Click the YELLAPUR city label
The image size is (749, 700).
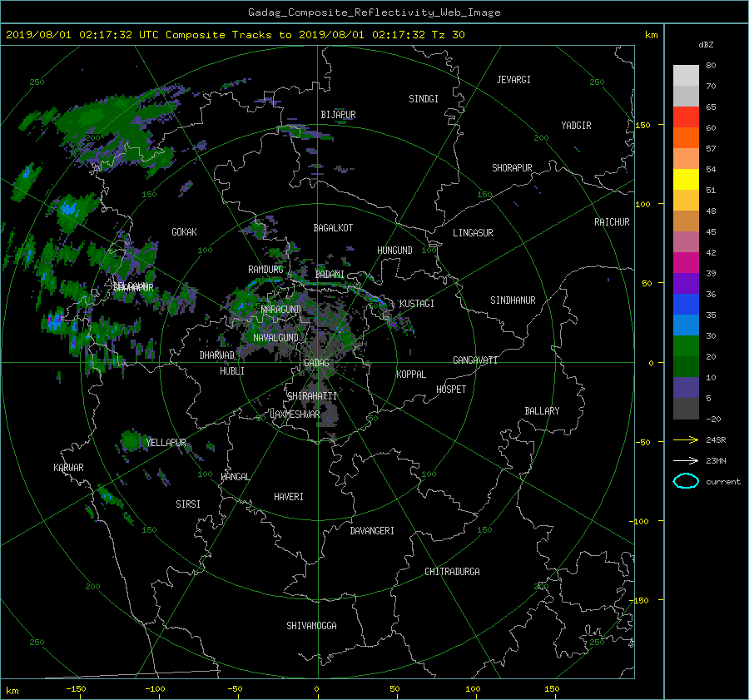tap(166, 443)
